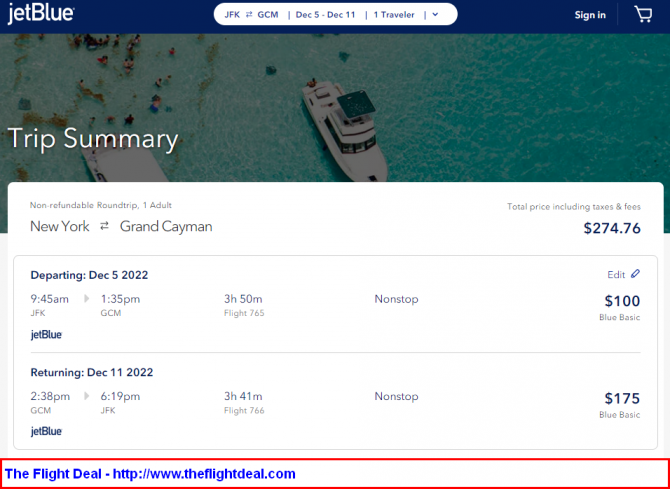The height and width of the screenshot is (489, 670).
Task: Click the route swap arrows in search pill
Action: pyautogui.click(x=249, y=15)
